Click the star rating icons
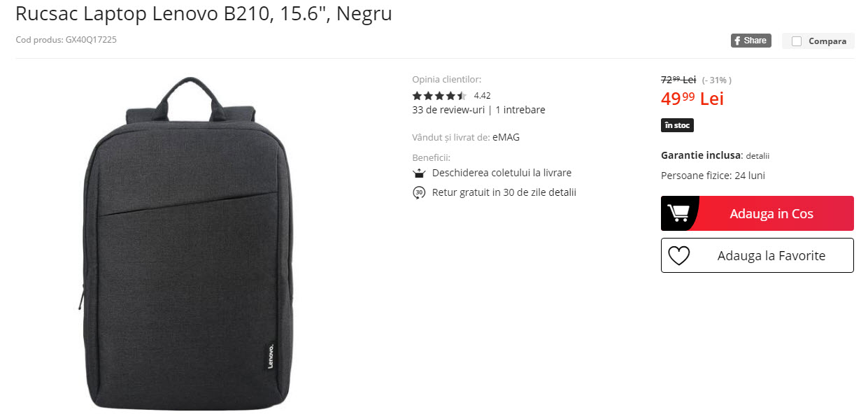Image resolution: width=868 pixels, height=419 pixels. 439,96
